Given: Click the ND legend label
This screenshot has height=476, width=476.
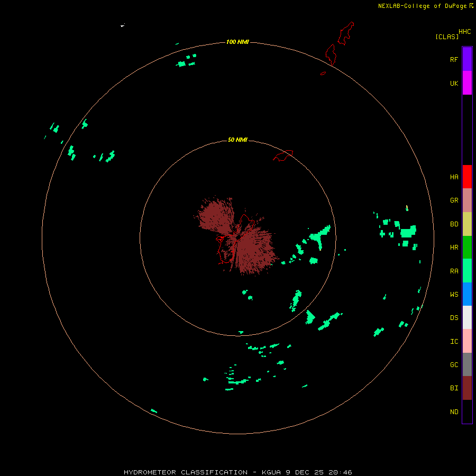Looking at the screenshot, I should click(454, 412).
